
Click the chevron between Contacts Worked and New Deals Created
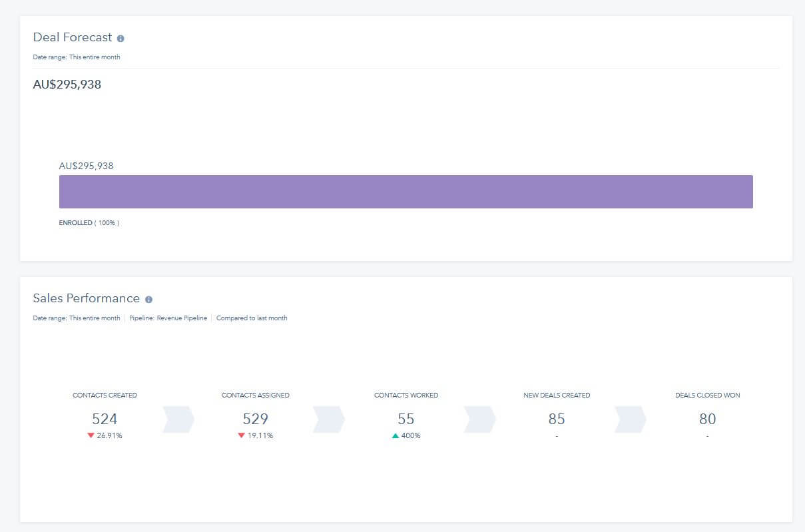coord(479,419)
